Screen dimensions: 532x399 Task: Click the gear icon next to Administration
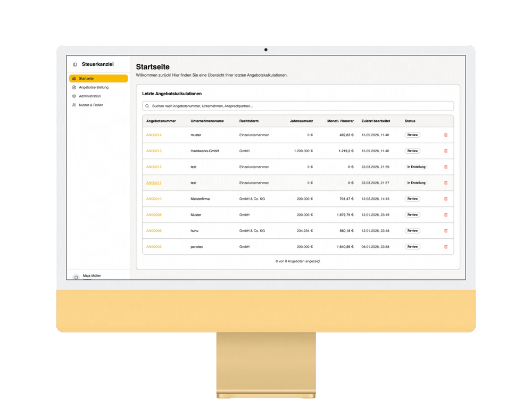[x=74, y=96]
